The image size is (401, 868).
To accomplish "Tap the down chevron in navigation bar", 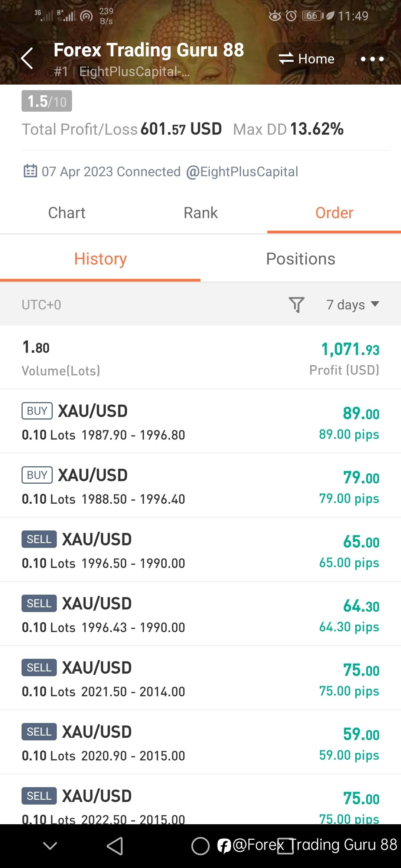I will [x=50, y=846].
